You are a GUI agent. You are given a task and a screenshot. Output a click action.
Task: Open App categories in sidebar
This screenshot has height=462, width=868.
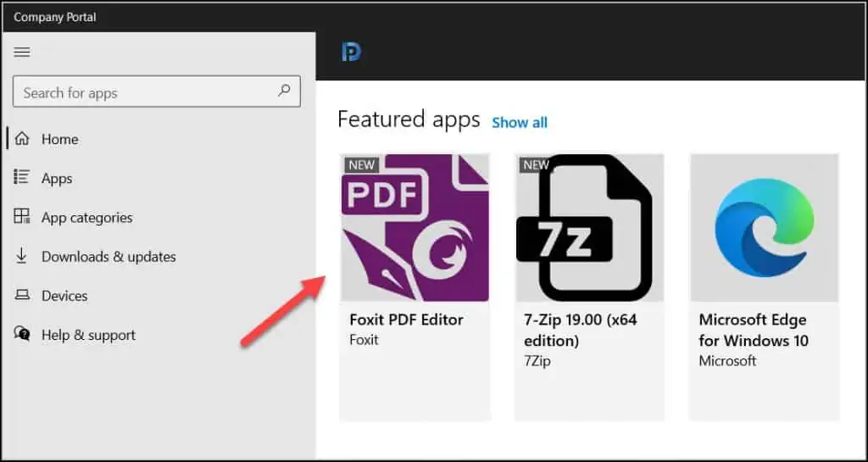[x=87, y=218]
